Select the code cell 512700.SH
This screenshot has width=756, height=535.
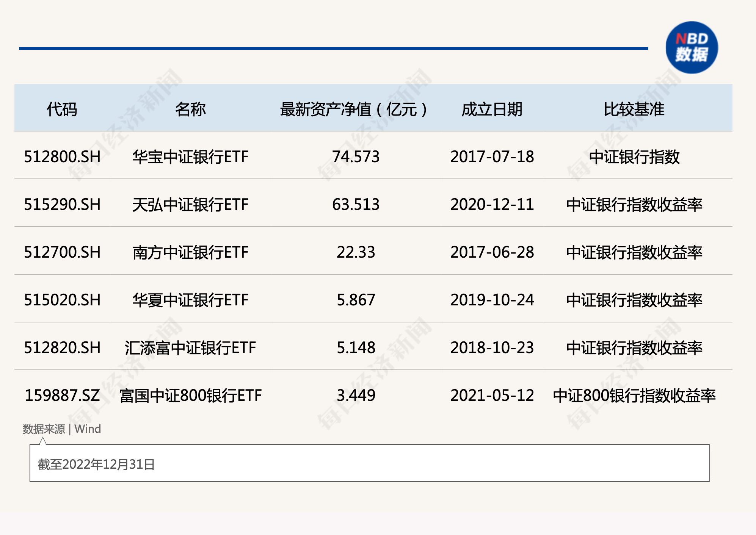pyautogui.click(x=62, y=252)
